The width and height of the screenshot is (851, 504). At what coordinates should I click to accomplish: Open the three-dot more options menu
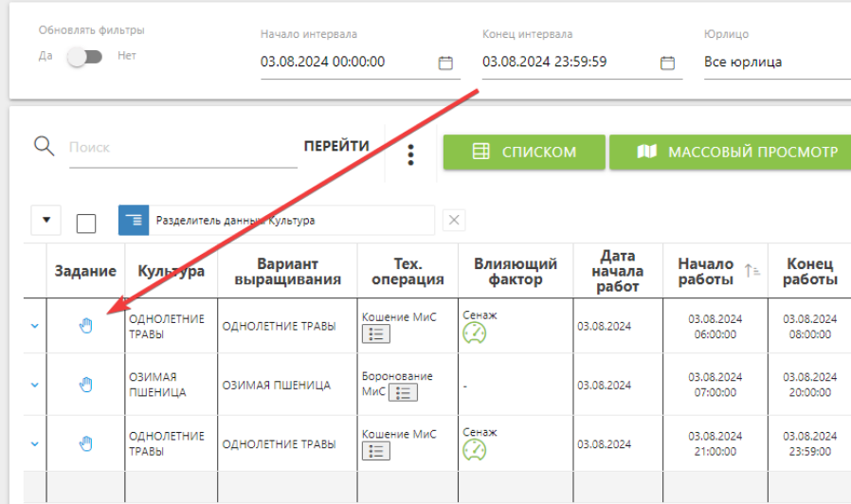pyautogui.click(x=410, y=153)
